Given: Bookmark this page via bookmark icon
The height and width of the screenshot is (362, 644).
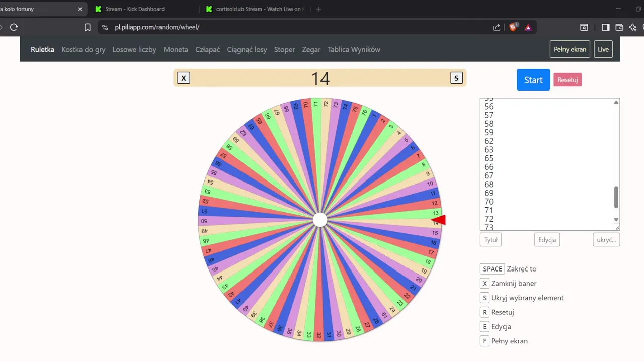Looking at the screenshot, I should coord(88,27).
